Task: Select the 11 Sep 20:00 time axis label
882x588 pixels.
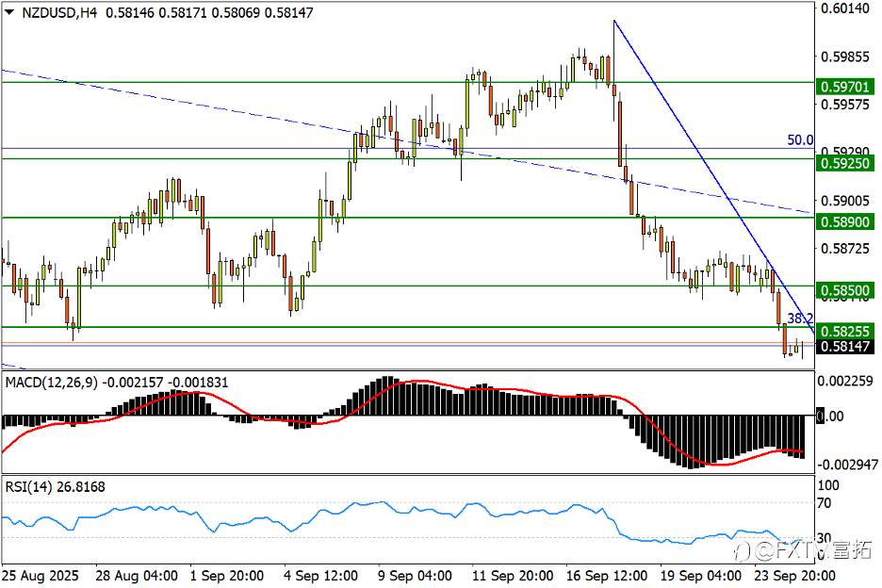Action: [x=513, y=576]
